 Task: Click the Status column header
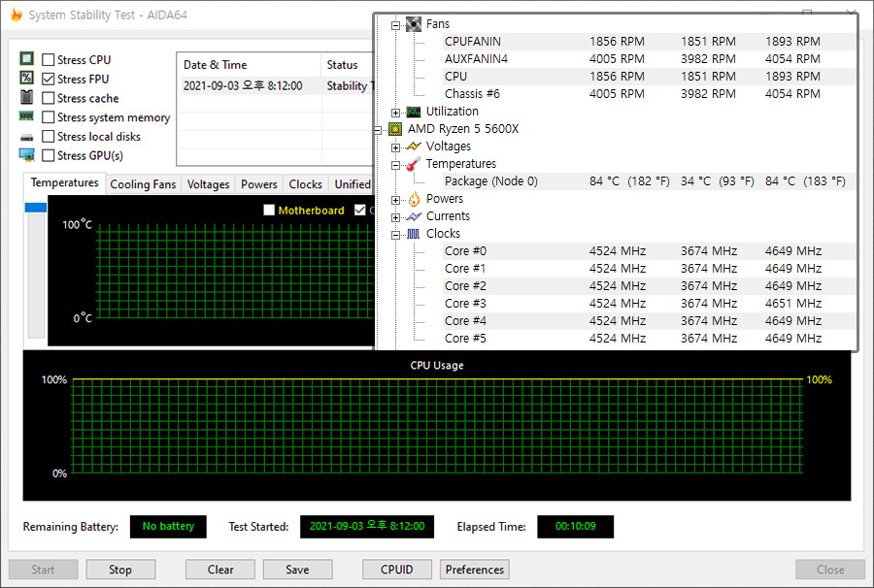(347, 65)
